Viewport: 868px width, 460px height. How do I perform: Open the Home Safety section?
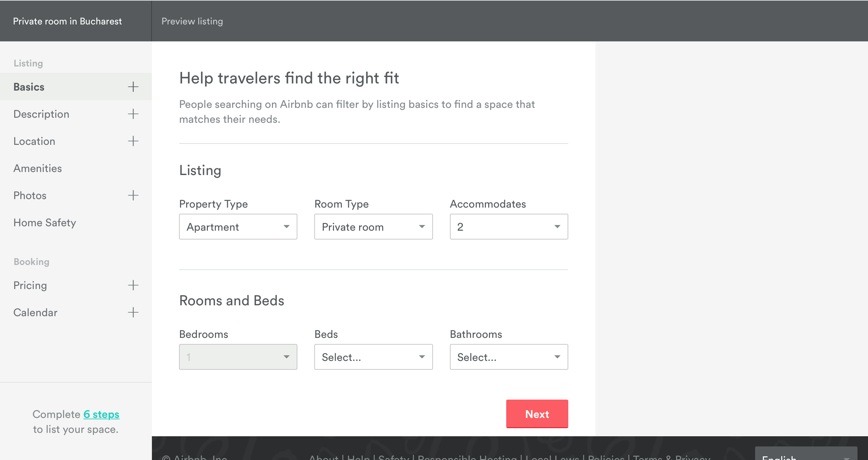click(45, 223)
